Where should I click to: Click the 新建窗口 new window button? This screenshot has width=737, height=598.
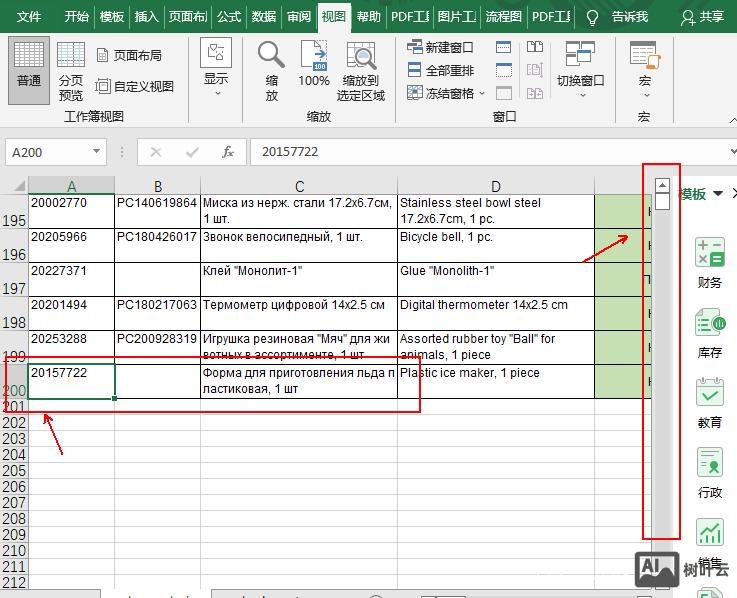pyautogui.click(x=441, y=47)
